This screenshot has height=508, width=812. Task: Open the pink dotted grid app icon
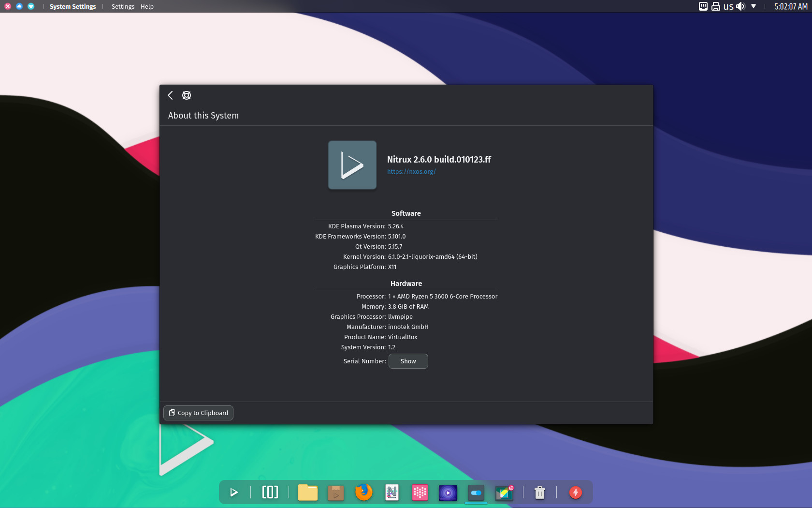(x=420, y=493)
